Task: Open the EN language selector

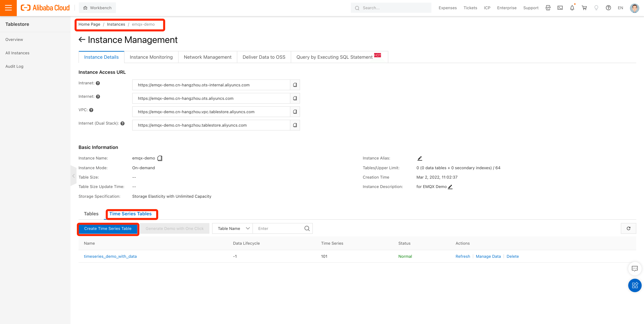Action: point(620,8)
